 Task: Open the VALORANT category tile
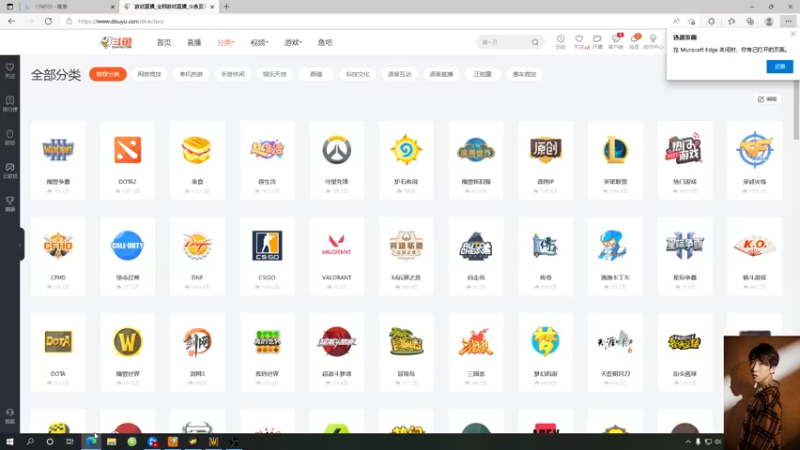click(x=336, y=256)
